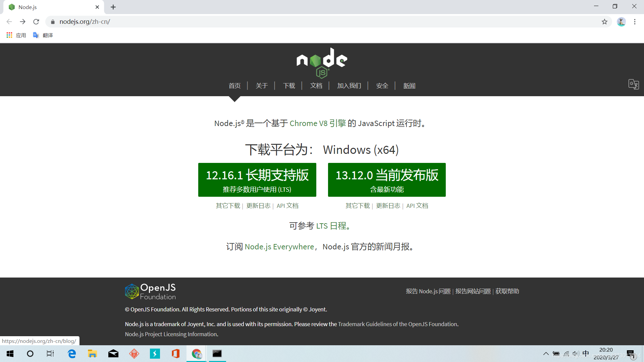Image resolution: width=644 pixels, height=362 pixels.
Task: Open the 应用 apps bookmark
Action: pyautogui.click(x=16, y=35)
